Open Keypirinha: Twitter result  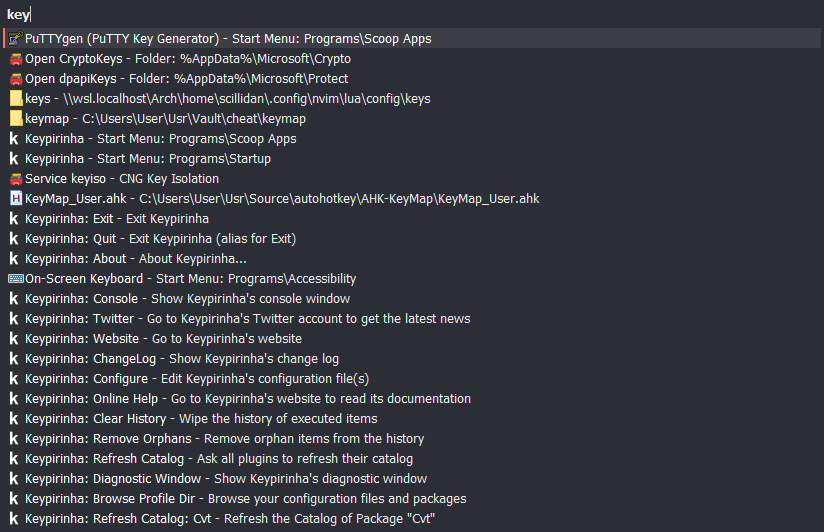(412, 319)
